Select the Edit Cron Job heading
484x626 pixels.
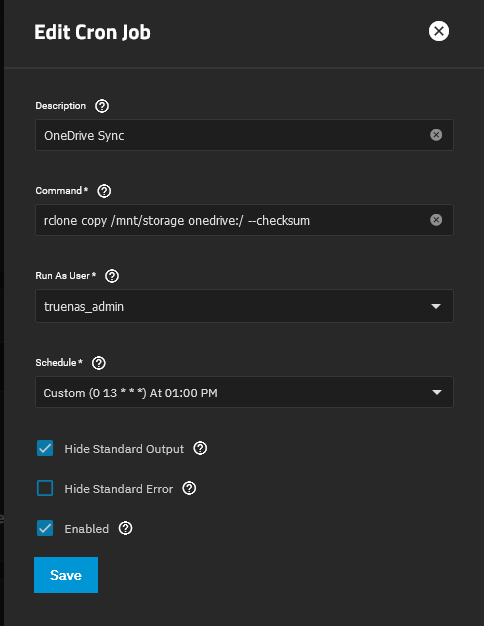pyautogui.click(x=92, y=32)
